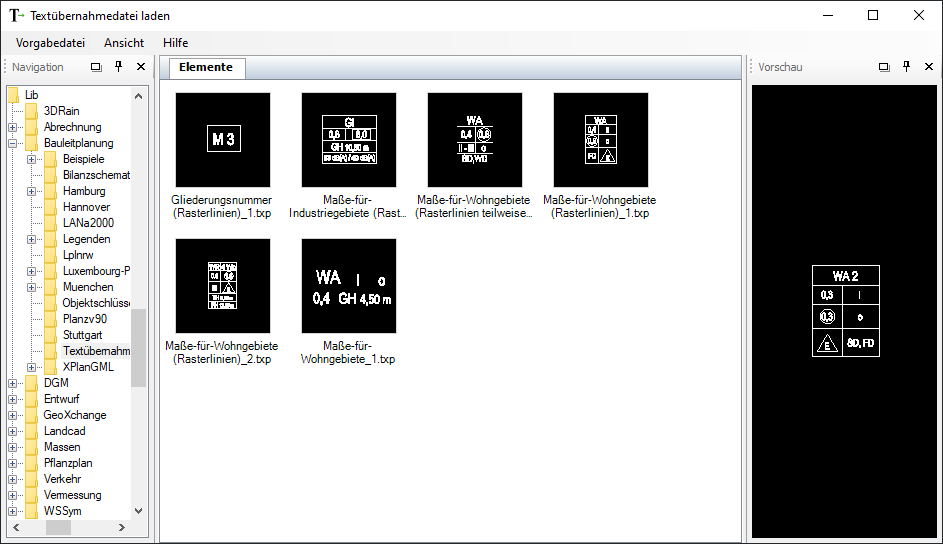Screen dimensions: 943x544
Task: Open the Ansicht menu
Action: point(124,43)
